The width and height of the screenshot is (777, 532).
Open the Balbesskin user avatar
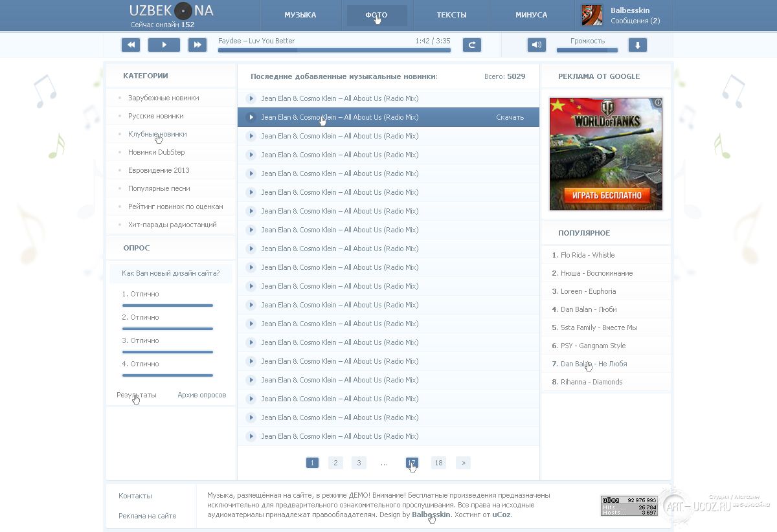coord(592,15)
